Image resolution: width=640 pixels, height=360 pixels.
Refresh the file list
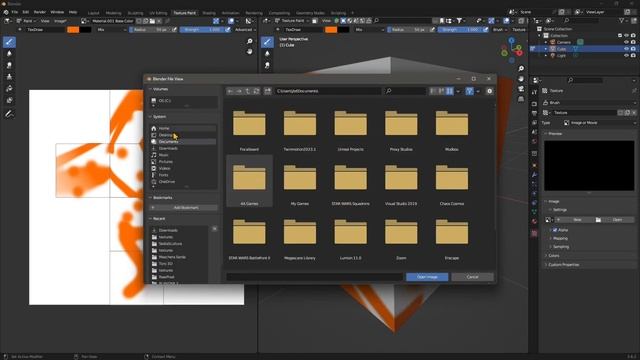click(256, 91)
